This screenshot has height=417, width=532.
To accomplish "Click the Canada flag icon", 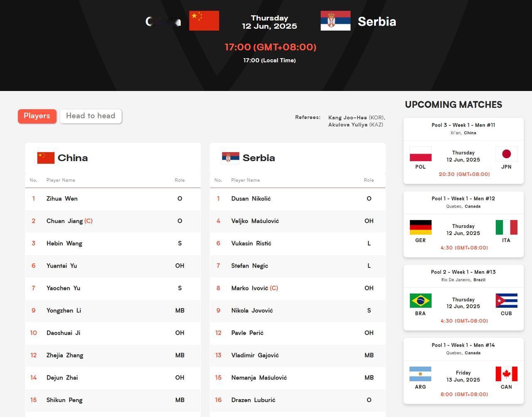I will (506, 374).
